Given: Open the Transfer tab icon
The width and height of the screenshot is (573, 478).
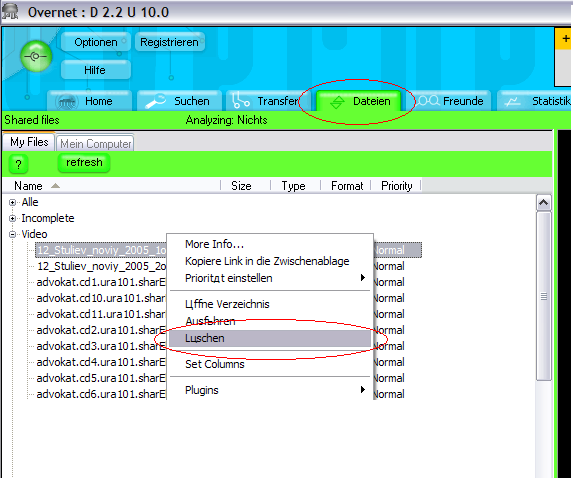Looking at the screenshot, I should pos(241,101).
